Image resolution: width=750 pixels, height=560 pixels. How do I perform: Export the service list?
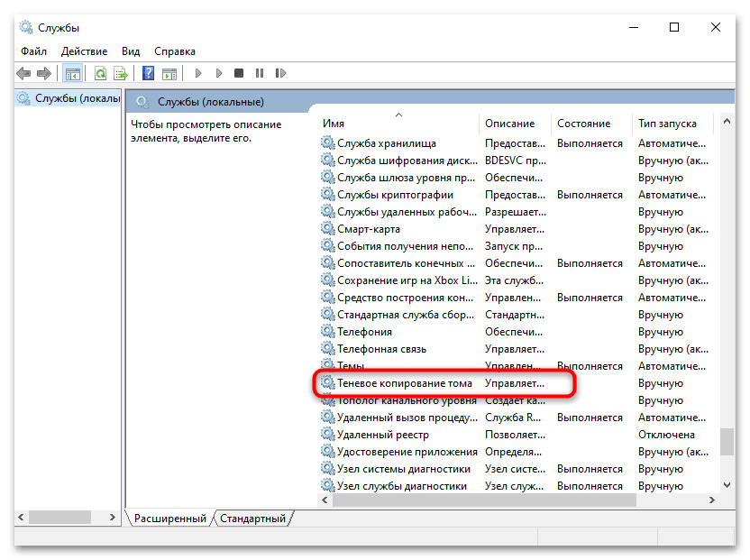coord(120,73)
